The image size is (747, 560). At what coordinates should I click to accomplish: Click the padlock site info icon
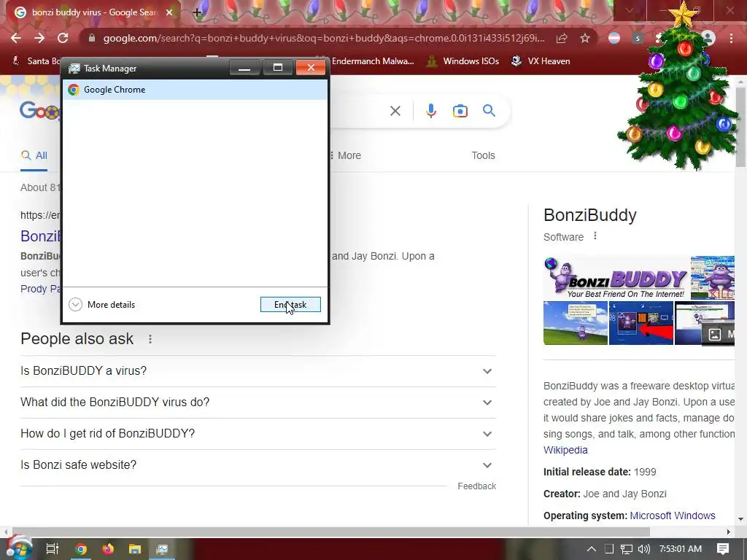click(91, 38)
